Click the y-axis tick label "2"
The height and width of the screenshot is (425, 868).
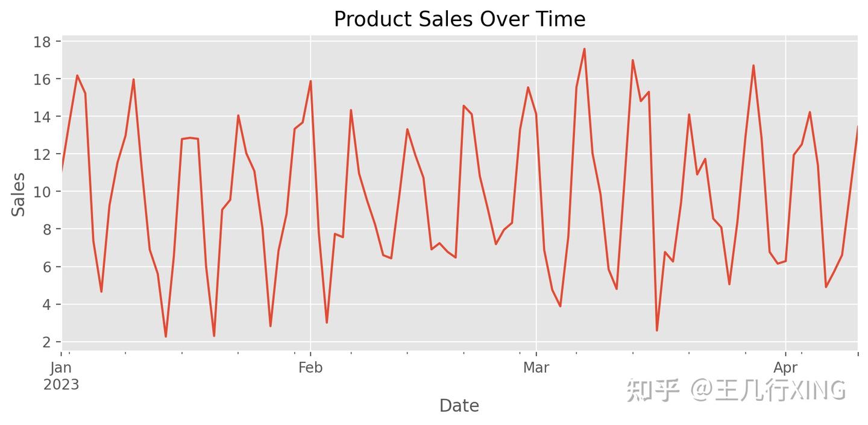[x=48, y=342]
